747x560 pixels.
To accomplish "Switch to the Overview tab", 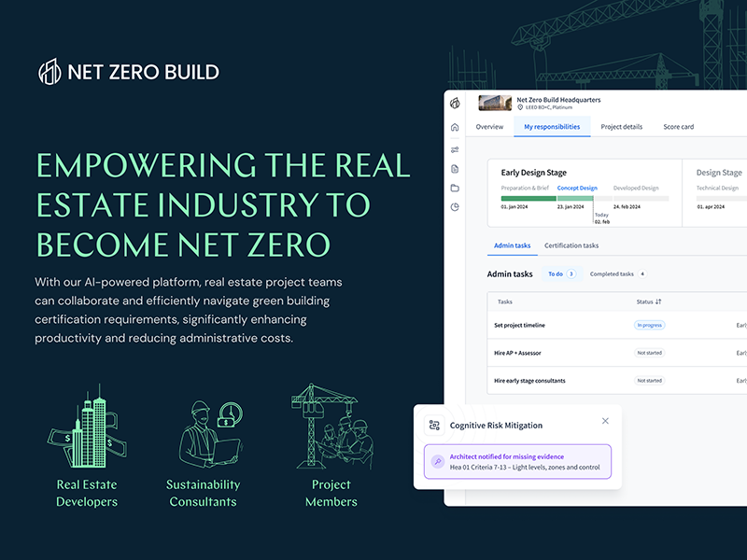I will [489, 127].
